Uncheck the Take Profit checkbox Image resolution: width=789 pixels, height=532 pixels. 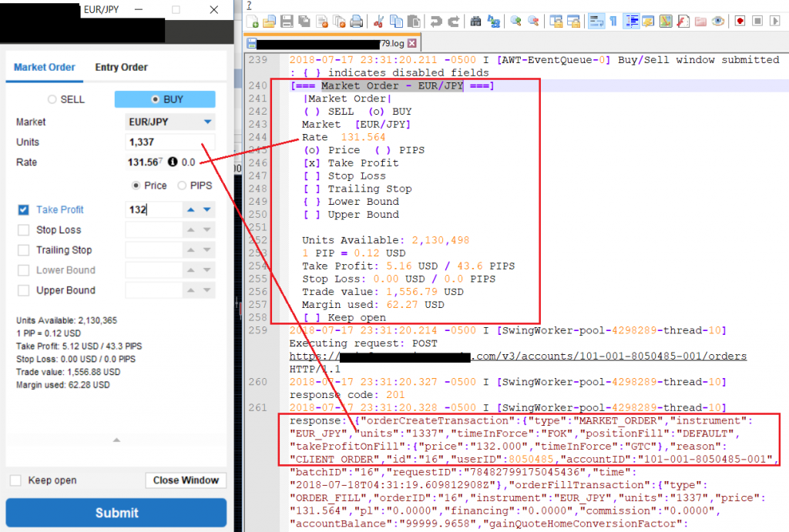pyautogui.click(x=23, y=209)
